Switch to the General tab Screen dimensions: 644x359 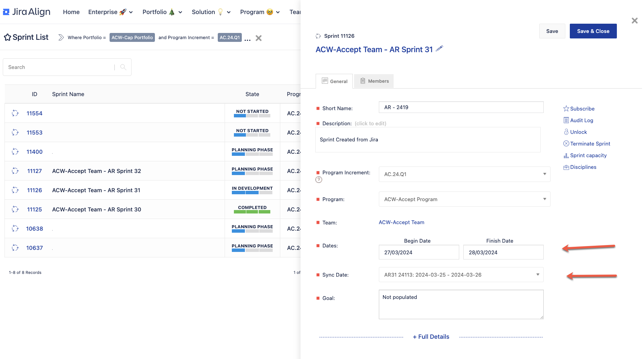click(x=334, y=81)
